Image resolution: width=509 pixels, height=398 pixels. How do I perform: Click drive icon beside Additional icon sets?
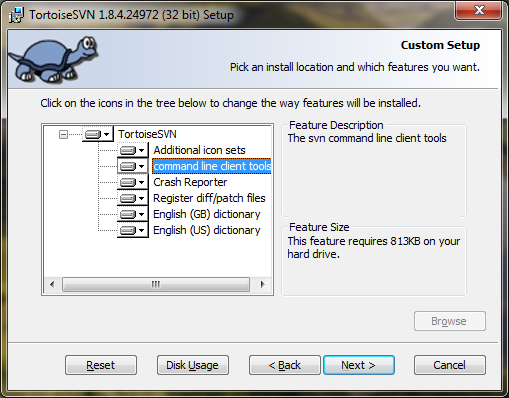128,150
